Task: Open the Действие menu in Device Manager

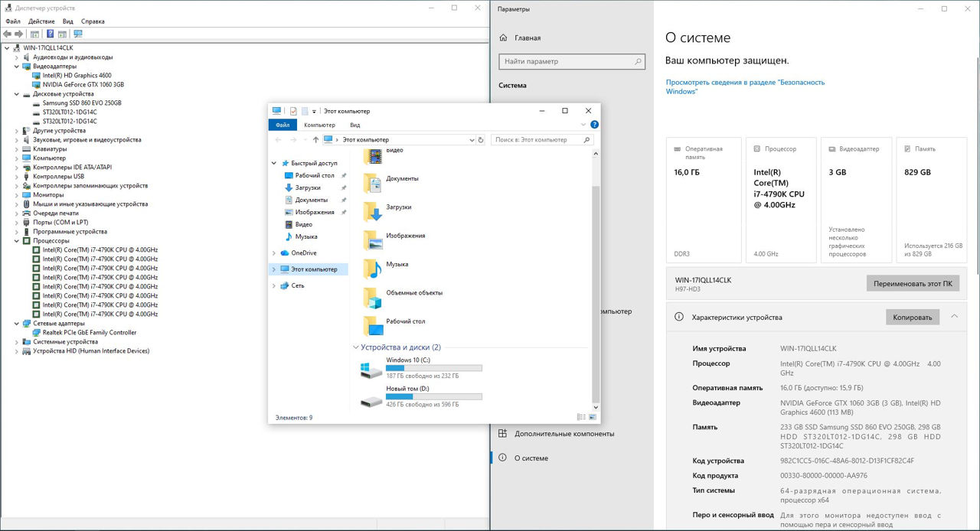Action: pos(41,21)
